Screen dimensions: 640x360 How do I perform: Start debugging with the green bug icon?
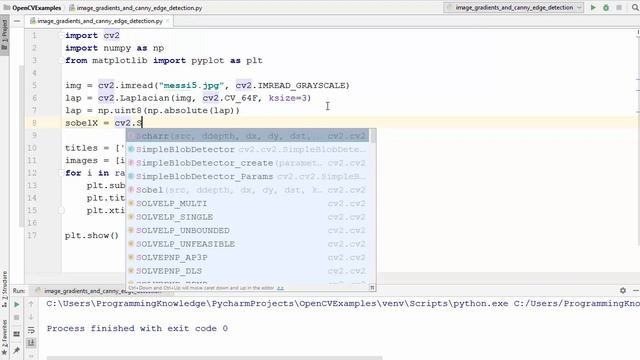click(x=606, y=7)
